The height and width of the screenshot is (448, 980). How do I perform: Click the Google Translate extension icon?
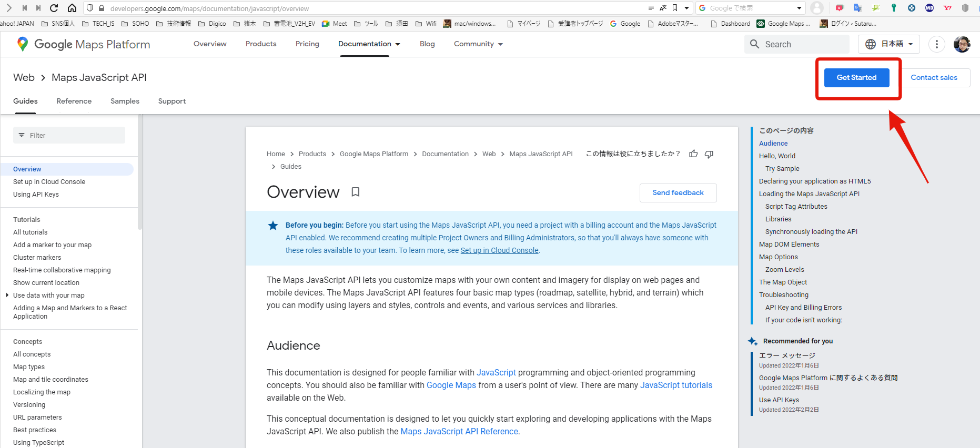click(858, 8)
